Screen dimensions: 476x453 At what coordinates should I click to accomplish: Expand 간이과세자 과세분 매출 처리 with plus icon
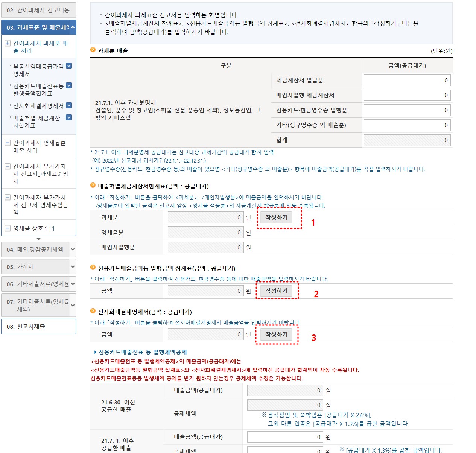click(8, 43)
